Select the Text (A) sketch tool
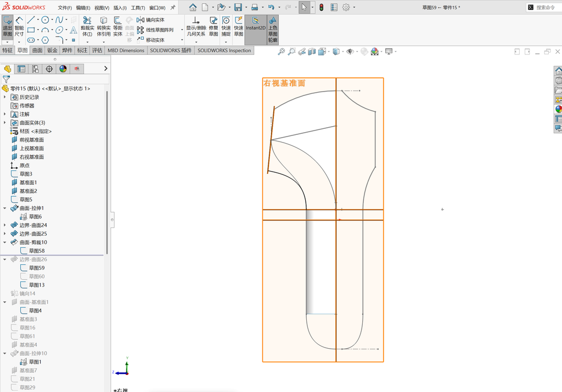The height and width of the screenshot is (392, 562). click(x=74, y=30)
